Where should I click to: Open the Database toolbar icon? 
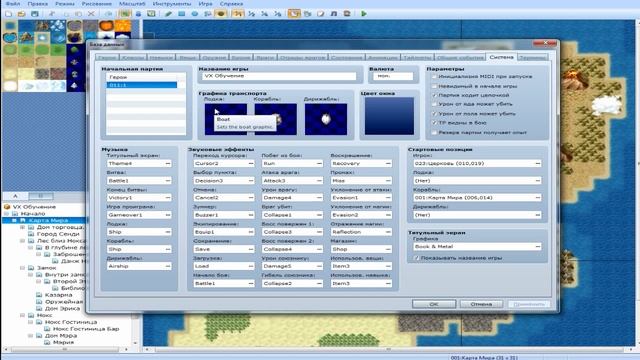[294, 14]
